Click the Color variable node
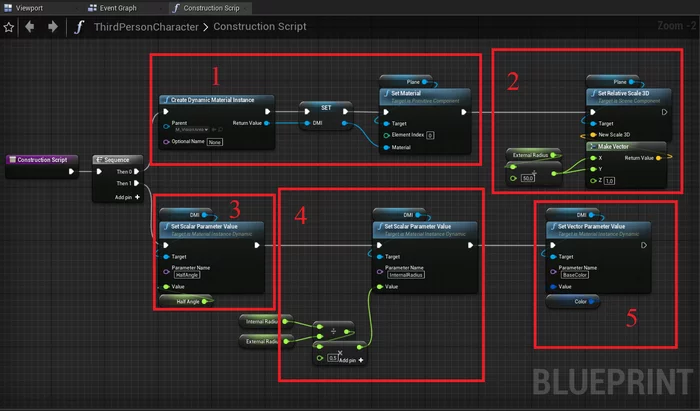Screen dimensions: 700x411 (x=572, y=301)
